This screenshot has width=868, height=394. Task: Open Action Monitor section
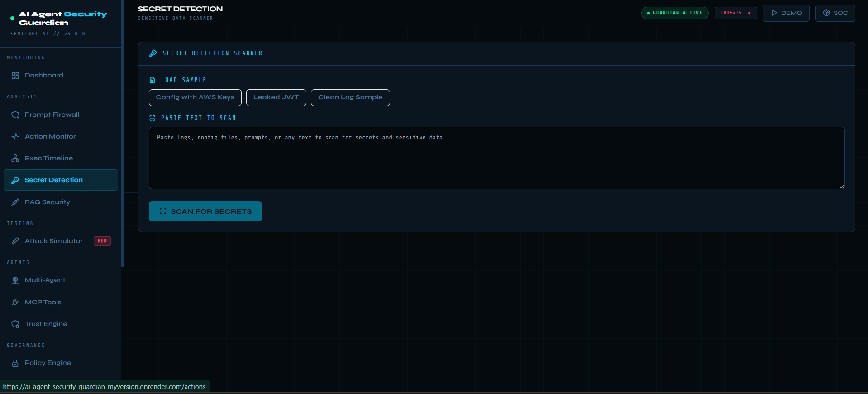pos(61,136)
